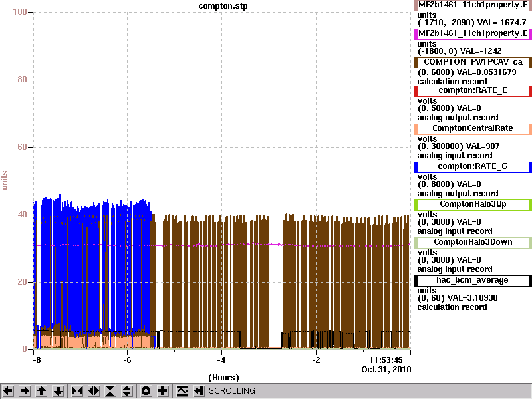Click the 80 y-axis tick label

(22, 80)
